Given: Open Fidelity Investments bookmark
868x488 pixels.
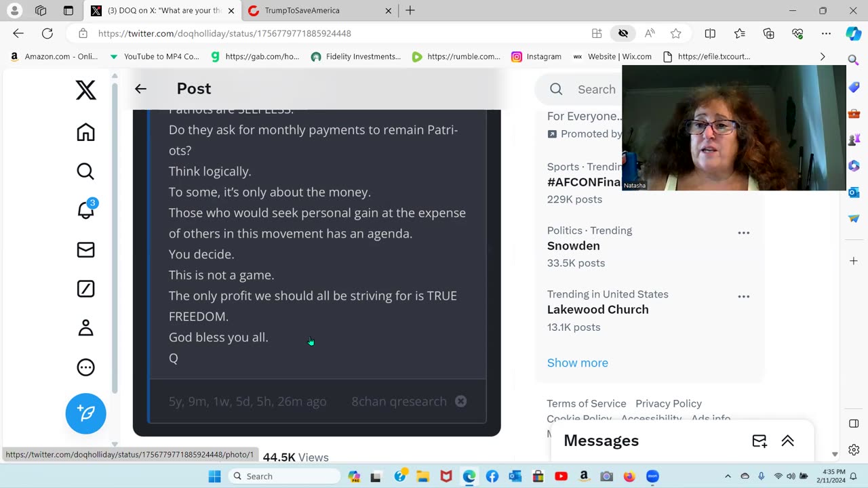Looking at the screenshot, I should [356, 56].
